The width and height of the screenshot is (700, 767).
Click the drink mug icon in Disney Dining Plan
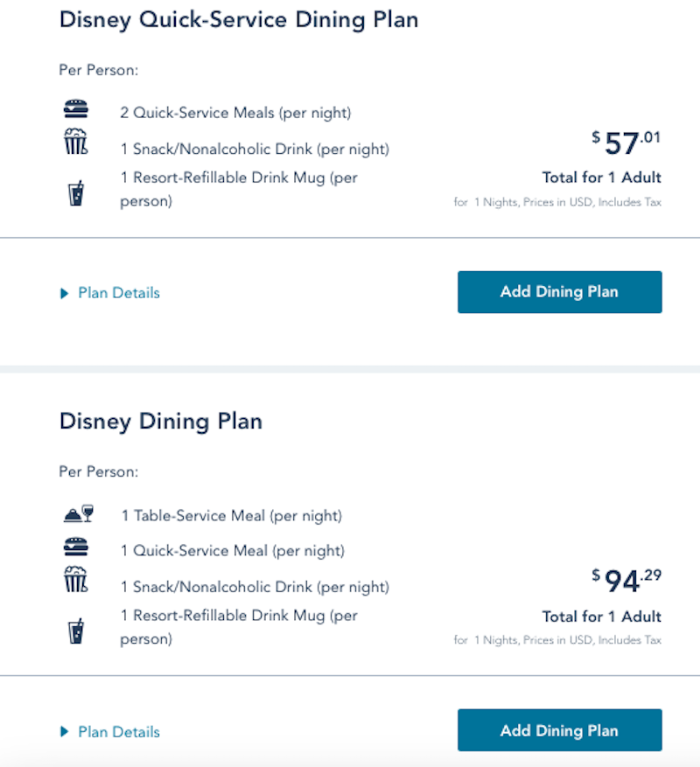[76, 631]
